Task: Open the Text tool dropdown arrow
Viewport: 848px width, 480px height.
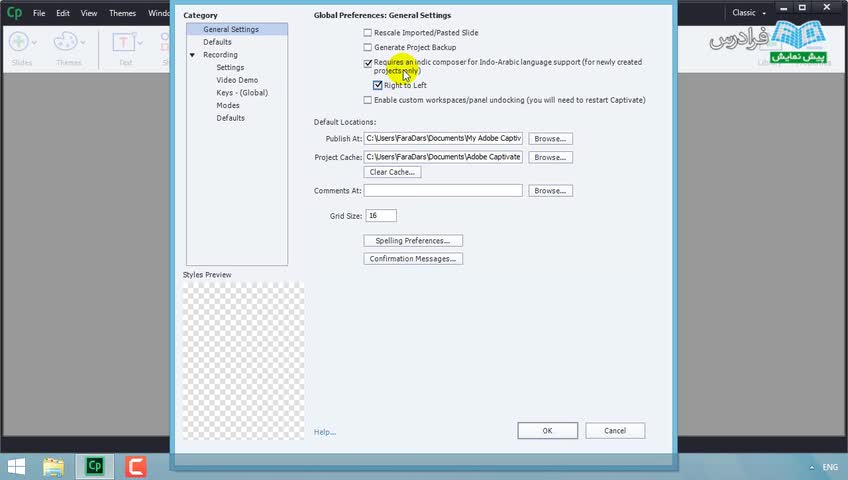Action: (x=140, y=43)
